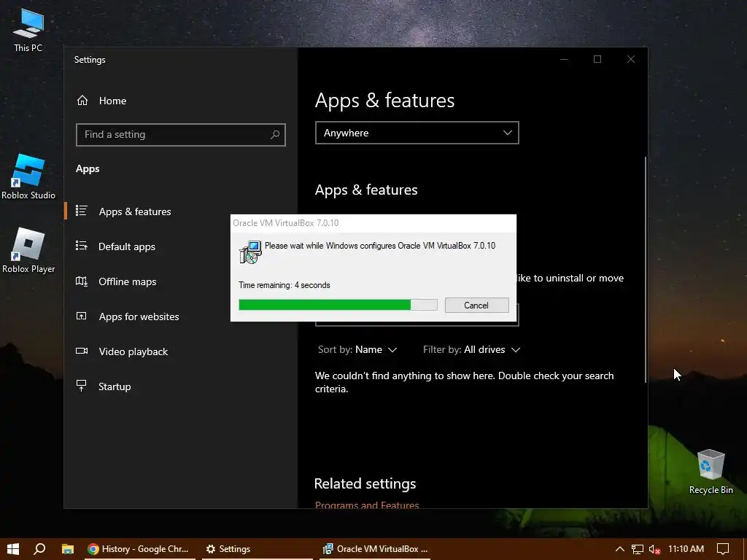Viewport: 747px width, 560px height.
Task: Open Default apps settings page
Action: click(x=127, y=246)
